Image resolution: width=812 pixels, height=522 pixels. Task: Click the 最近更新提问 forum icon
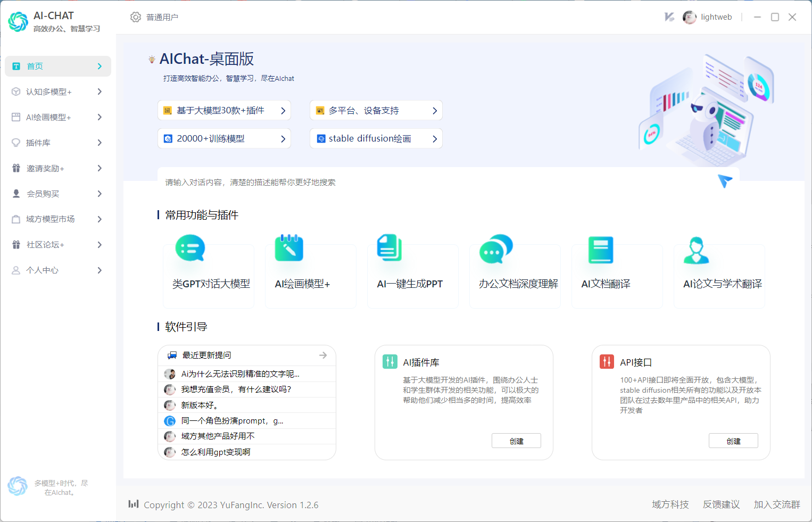click(172, 355)
